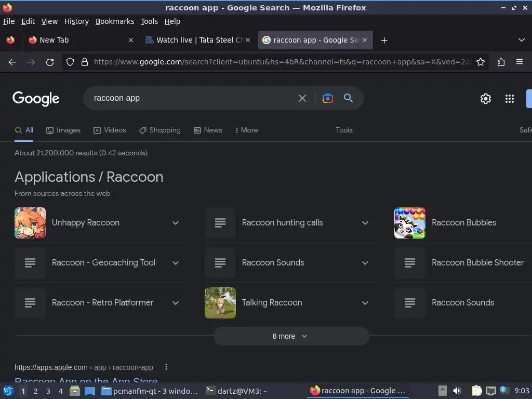532x399 pixels.
Task: Open the network tray icon
Action: point(491,391)
